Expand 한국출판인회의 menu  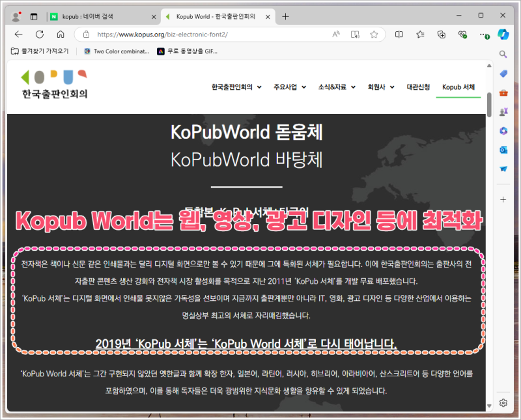pos(236,87)
